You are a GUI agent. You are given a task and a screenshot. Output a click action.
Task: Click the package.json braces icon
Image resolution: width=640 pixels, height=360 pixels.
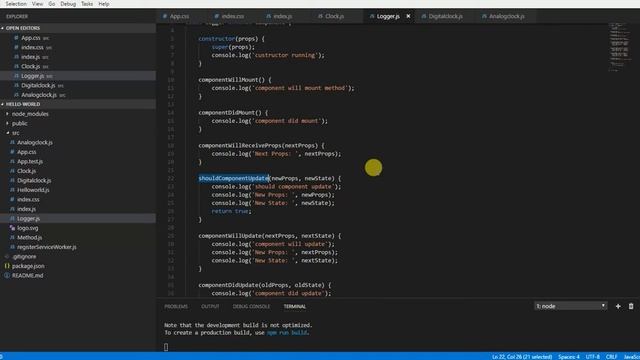(7, 266)
